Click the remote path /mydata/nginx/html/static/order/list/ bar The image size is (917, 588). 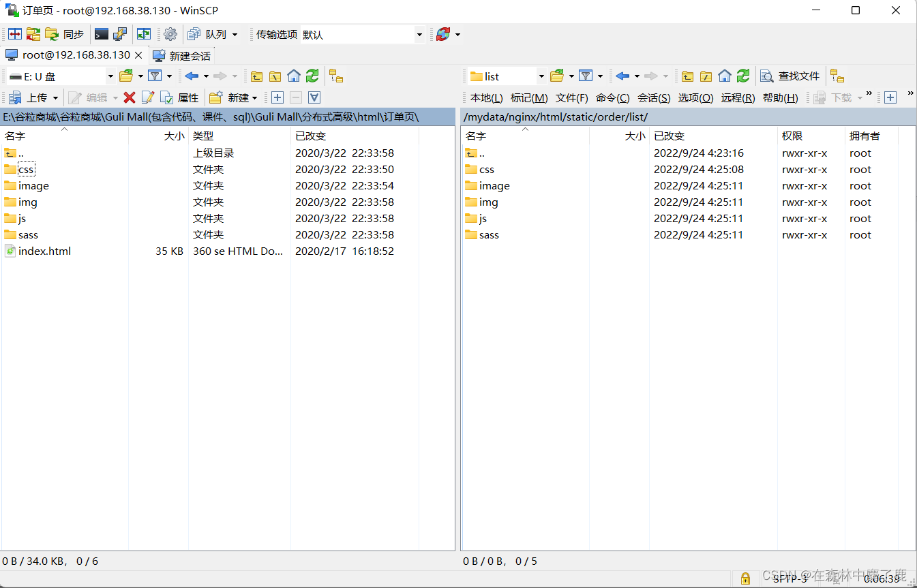688,117
